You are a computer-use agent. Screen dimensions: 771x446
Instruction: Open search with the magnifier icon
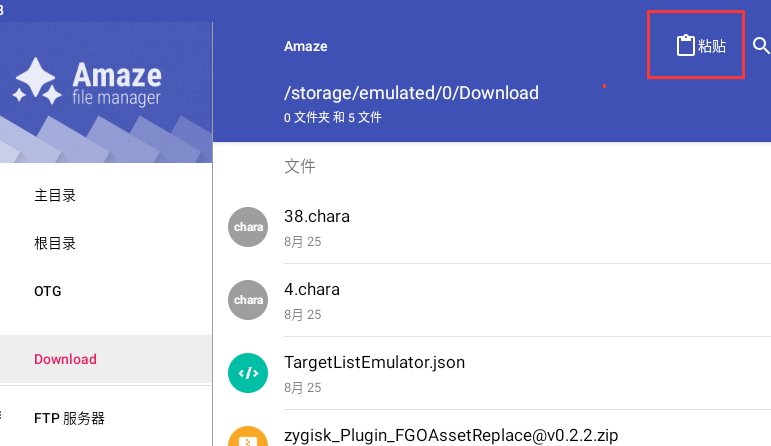click(761, 45)
